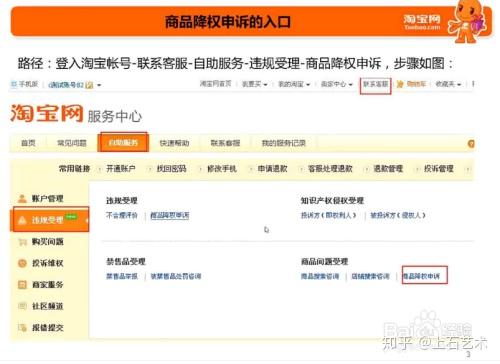Open the 收藏夹 dropdown
This screenshot has height=364, width=500.
[x=448, y=84]
